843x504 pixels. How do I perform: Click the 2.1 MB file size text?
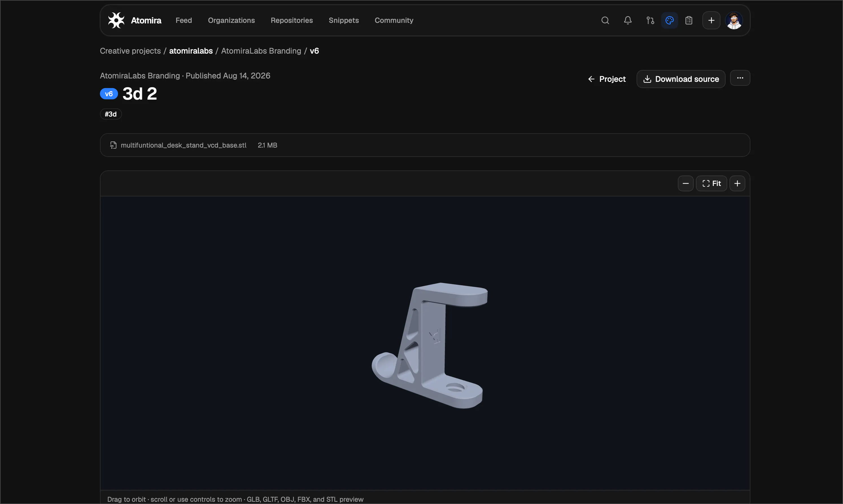point(267,145)
